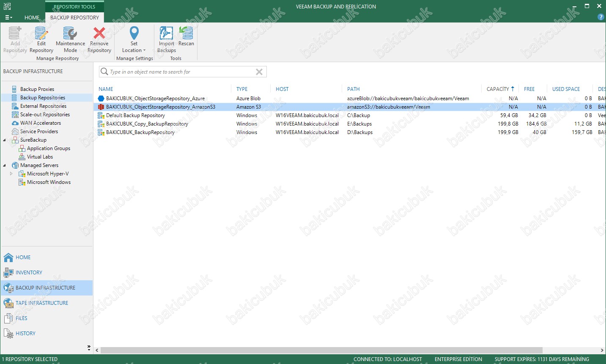
Task: Open the INVENTORY navigation pane
Action: (47, 273)
